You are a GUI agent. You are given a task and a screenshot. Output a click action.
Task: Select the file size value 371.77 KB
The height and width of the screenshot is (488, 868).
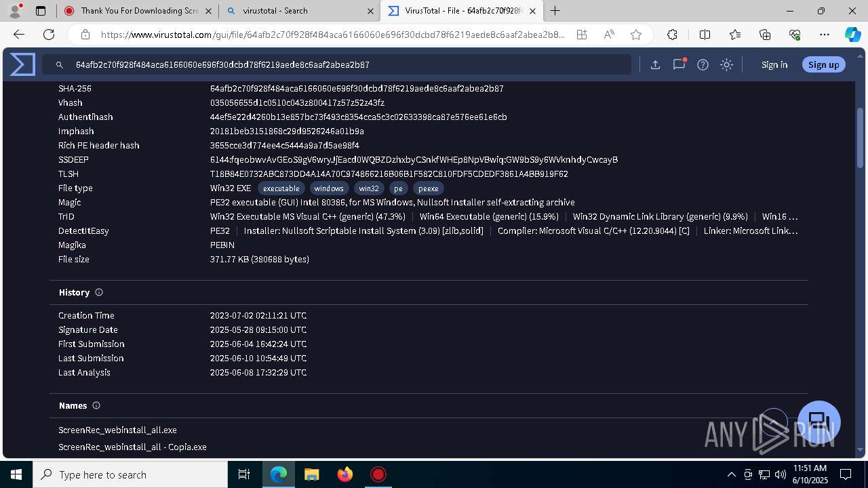[x=260, y=259]
